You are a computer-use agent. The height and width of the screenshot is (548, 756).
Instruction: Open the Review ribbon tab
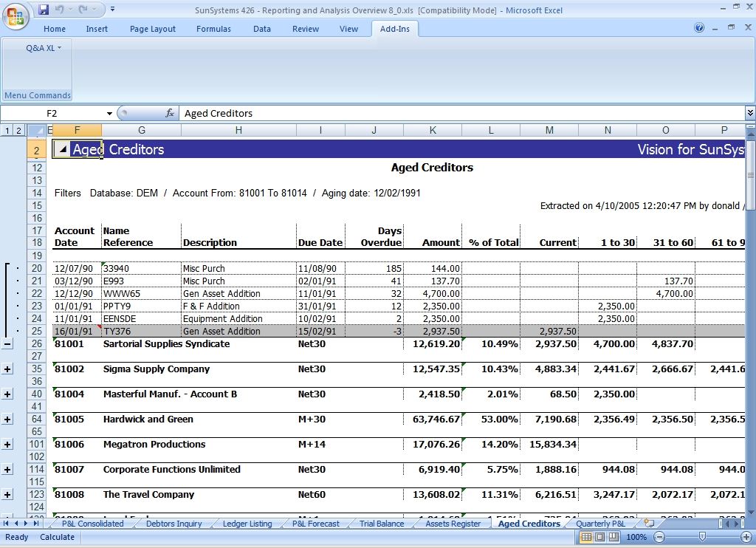pos(306,29)
